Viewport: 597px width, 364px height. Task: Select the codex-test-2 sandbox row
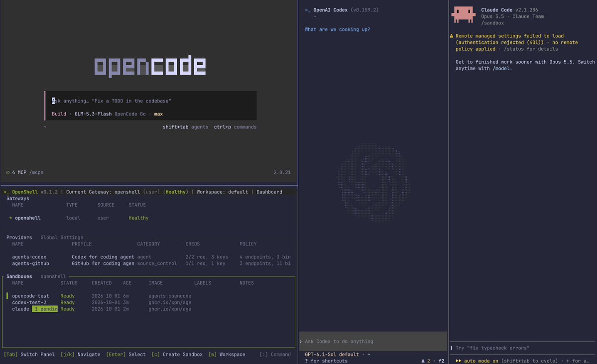click(148, 302)
